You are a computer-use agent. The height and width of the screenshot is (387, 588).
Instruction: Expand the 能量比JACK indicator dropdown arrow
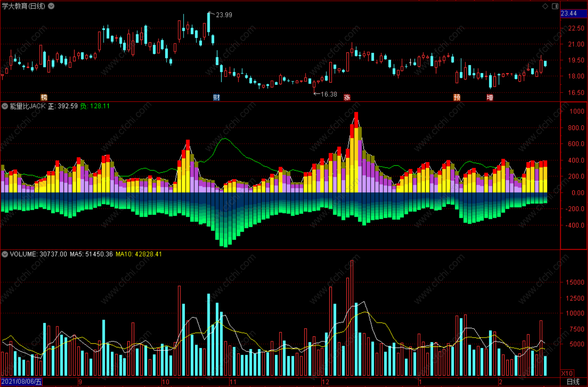coord(5,106)
